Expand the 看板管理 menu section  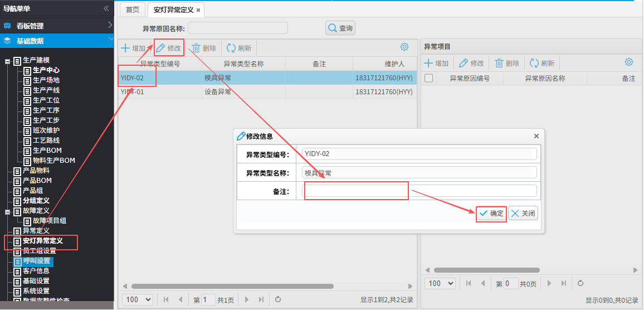click(57, 26)
